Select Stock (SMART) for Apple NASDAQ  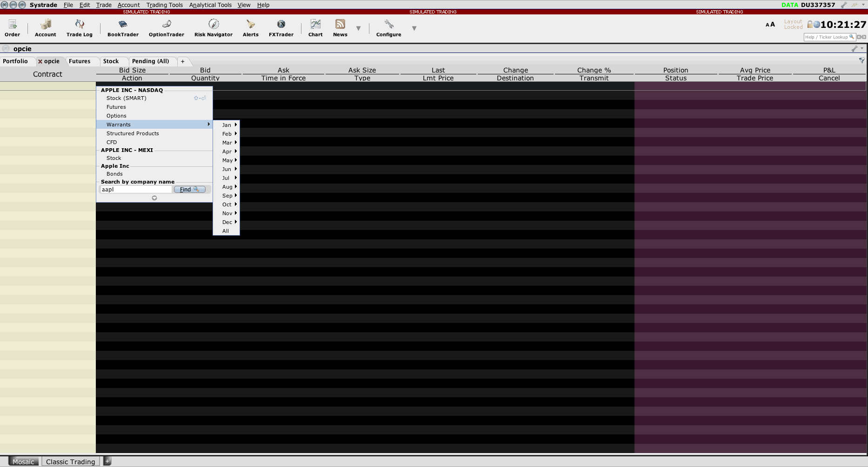pyautogui.click(x=154, y=98)
